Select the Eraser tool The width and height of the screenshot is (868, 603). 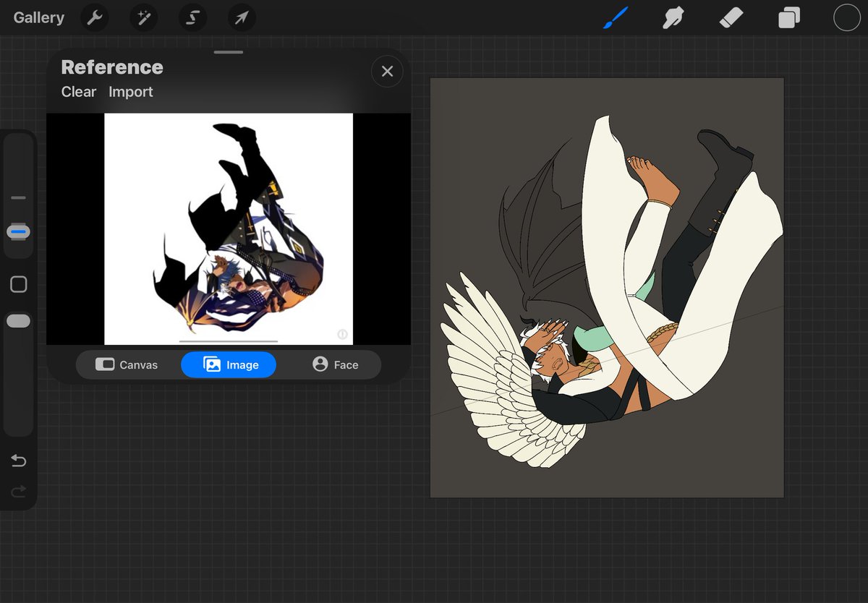click(731, 17)
